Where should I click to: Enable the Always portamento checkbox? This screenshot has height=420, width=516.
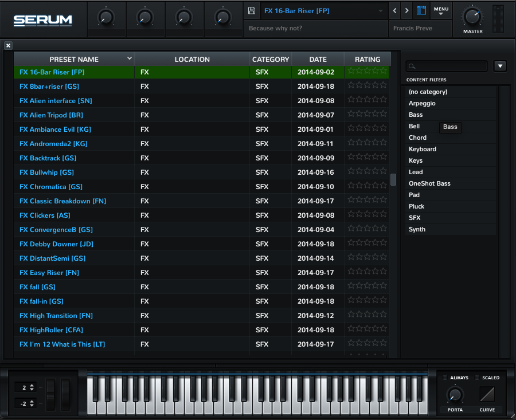445,378
